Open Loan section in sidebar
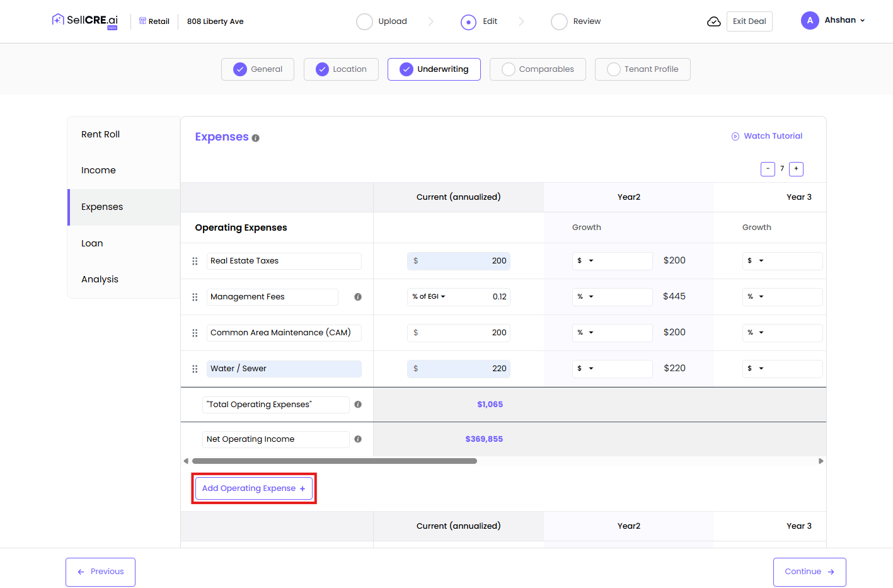The image size is (893, 588). click(x=124, y=243)
